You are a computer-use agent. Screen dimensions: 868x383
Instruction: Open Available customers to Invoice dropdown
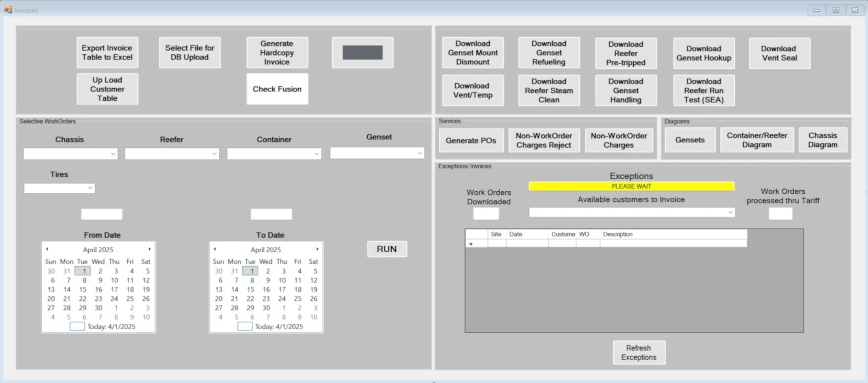730,212
